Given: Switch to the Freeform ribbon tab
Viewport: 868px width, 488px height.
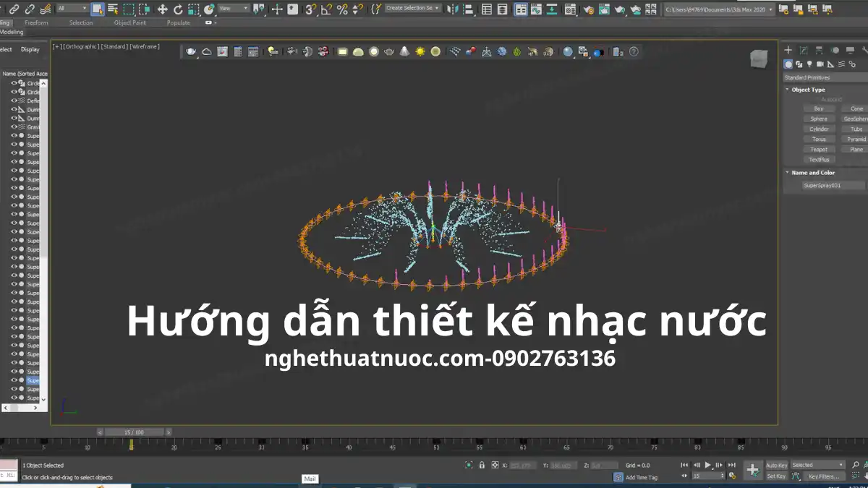Looking at the screenshot, I should coord(36,23).
